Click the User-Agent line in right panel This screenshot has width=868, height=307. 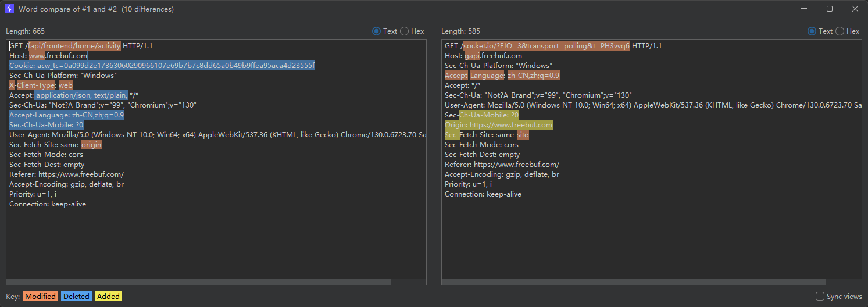(653, 105)
